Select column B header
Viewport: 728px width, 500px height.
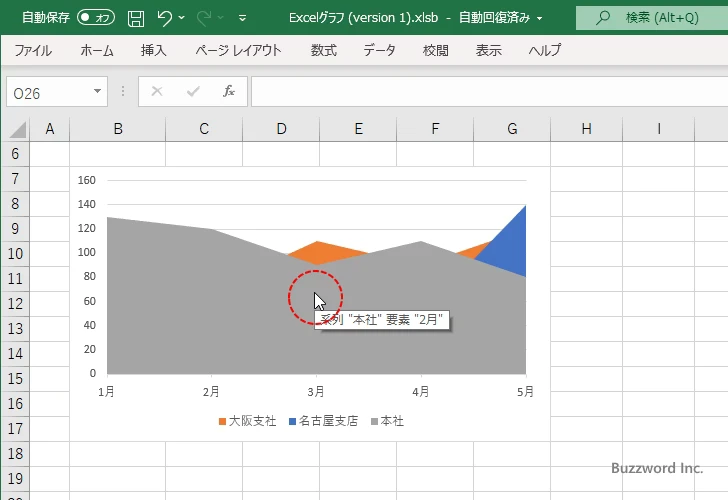118,129
